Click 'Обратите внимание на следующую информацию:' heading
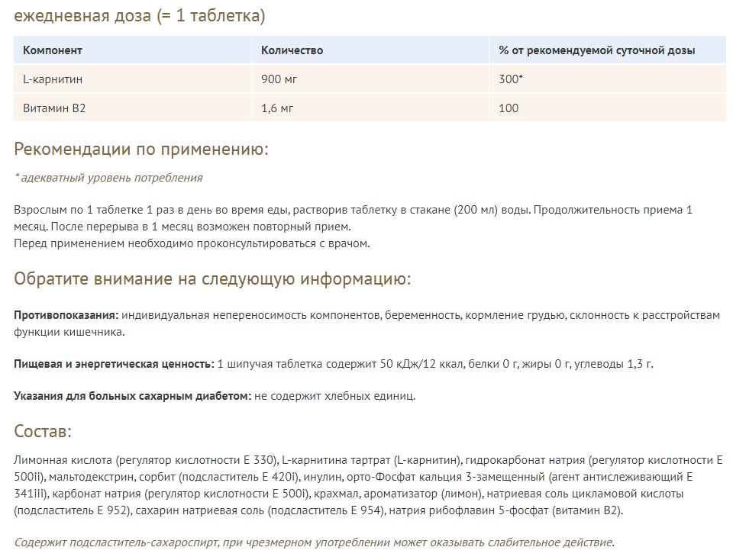This screenshot has width=733, height=560. (212, 279)
